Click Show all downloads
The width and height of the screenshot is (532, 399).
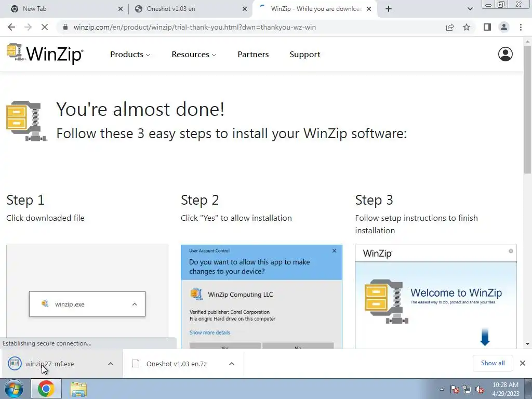pos(493,363)
